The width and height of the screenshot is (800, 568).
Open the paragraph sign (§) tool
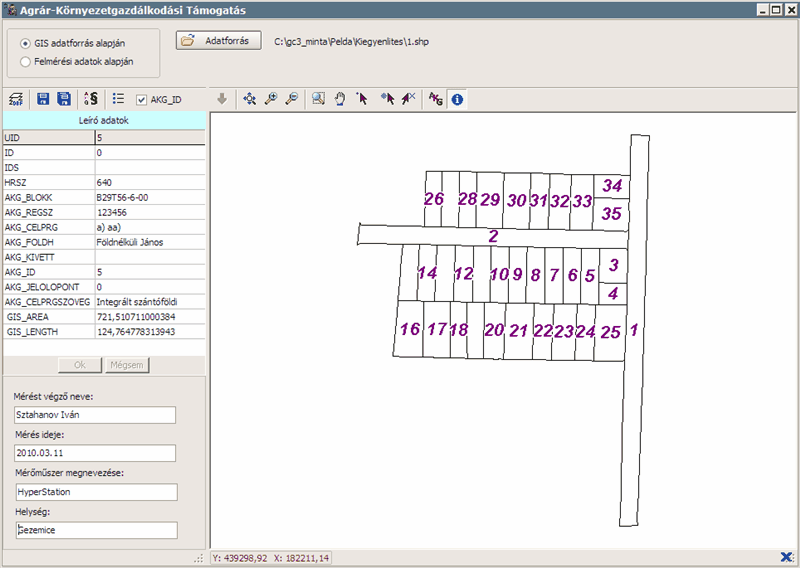[x=91, y=98]
